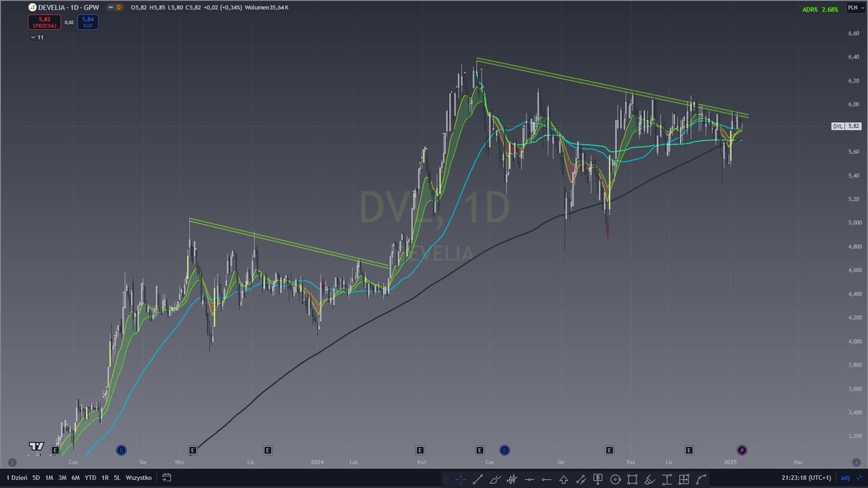Select the crosshair cursor tool

(461, 479)
